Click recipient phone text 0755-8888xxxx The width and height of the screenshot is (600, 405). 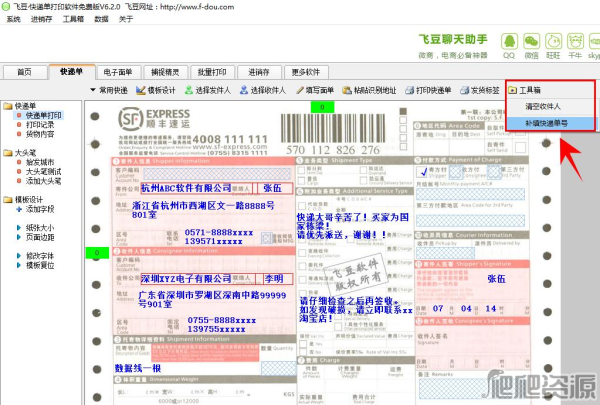point(222,320)
